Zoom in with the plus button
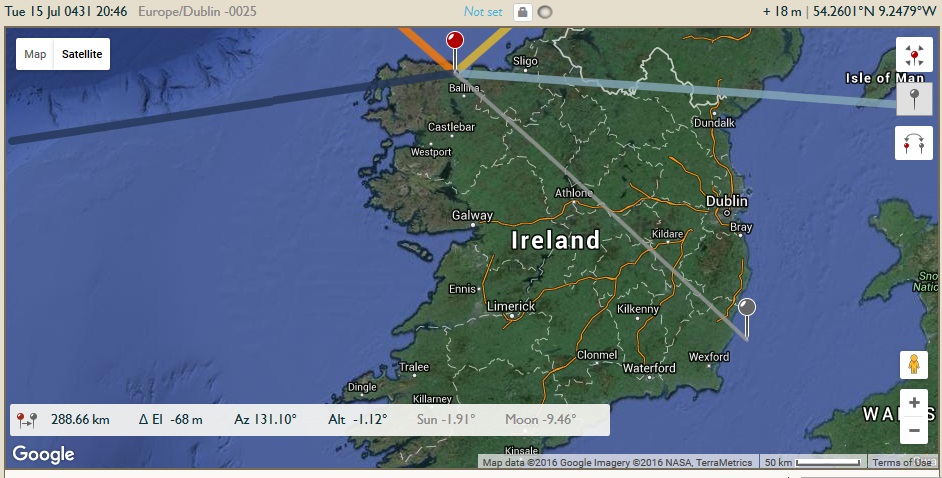The width and height of the screenshot is (942, 478). [x=913, y=403]
